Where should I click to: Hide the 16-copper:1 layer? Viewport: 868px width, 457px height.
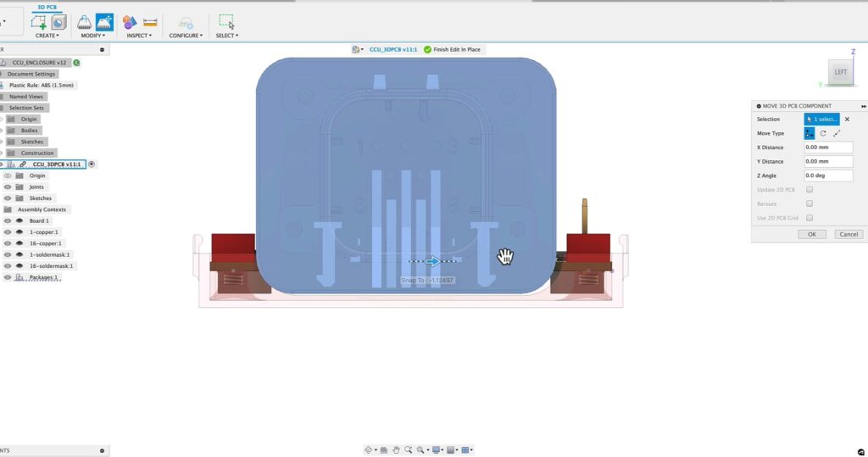(7, 243)
